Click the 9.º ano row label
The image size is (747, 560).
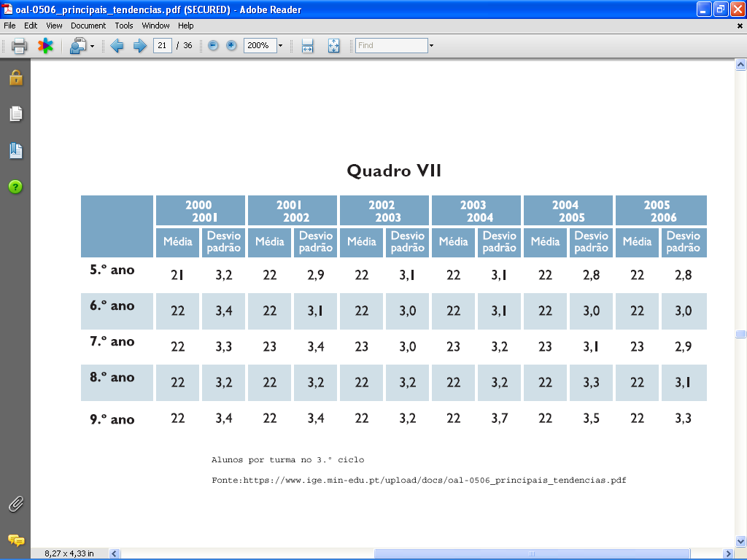[112, 419]
